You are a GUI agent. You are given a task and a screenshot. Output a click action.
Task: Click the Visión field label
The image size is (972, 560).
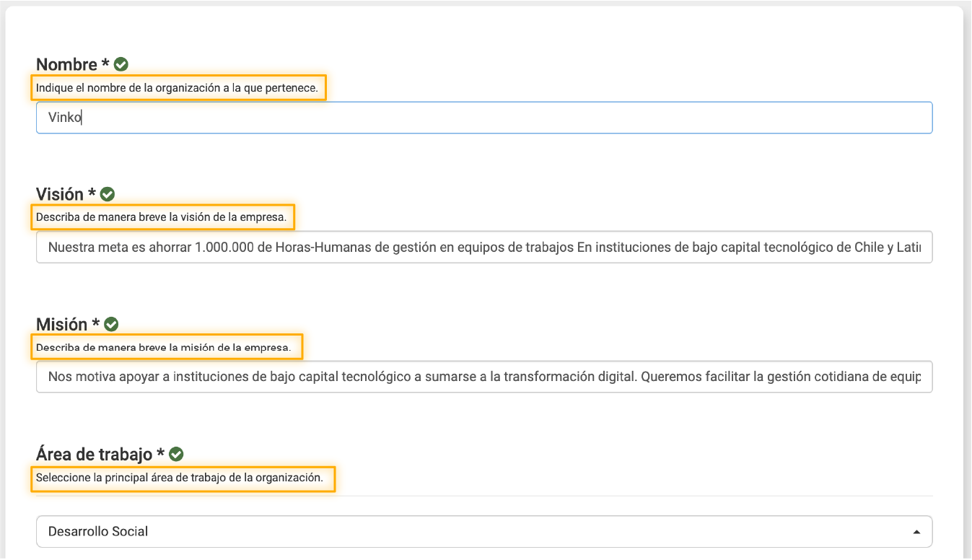(66, 194)
